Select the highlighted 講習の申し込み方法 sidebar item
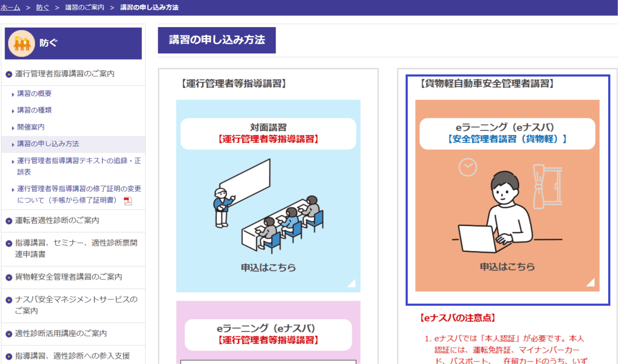 pyautogui.click(x=48, y=144)
